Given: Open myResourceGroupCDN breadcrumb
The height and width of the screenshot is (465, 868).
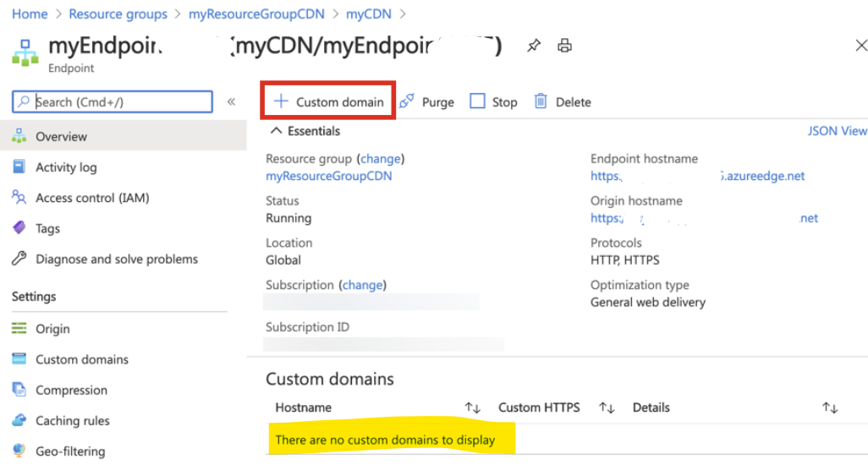Looking at the screenshot, I should 256,14.
